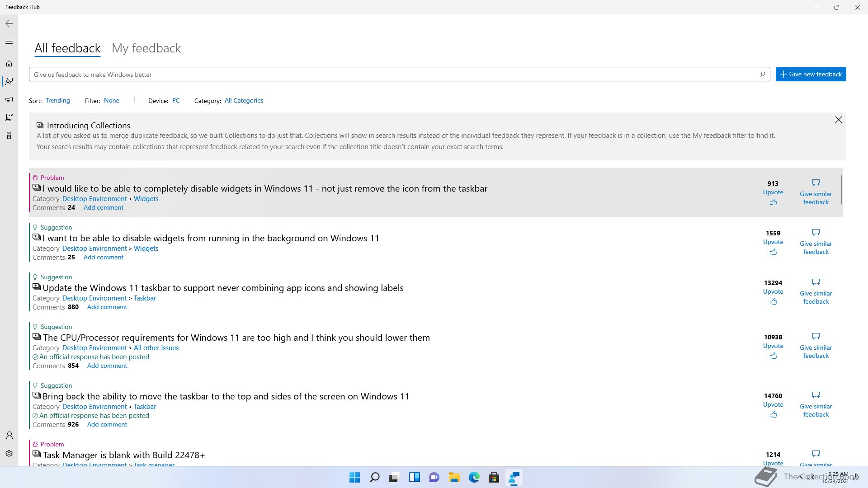Open 'Update the Windows 11 taskbar' feedback title

(223, 287)
